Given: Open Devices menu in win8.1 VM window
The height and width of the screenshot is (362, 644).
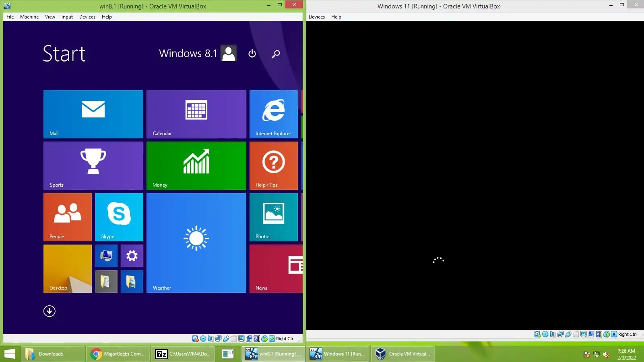Looking at the screenshot, I should pyautogui.click(x=87, y=17).
